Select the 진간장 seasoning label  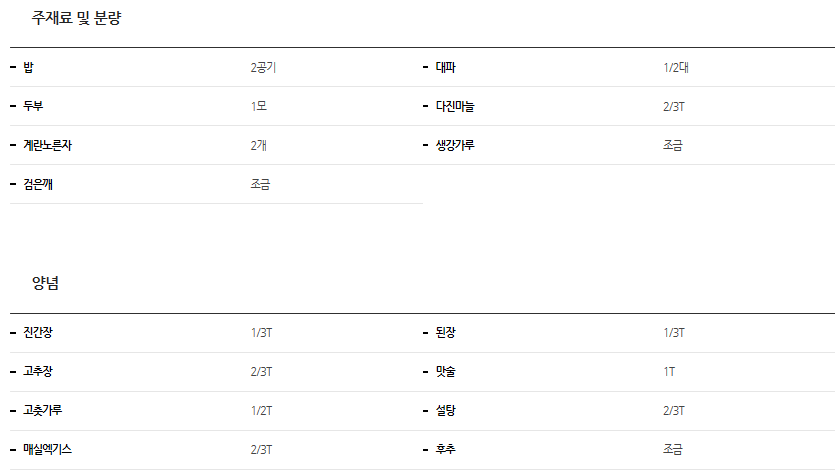(x=38, y=333)
